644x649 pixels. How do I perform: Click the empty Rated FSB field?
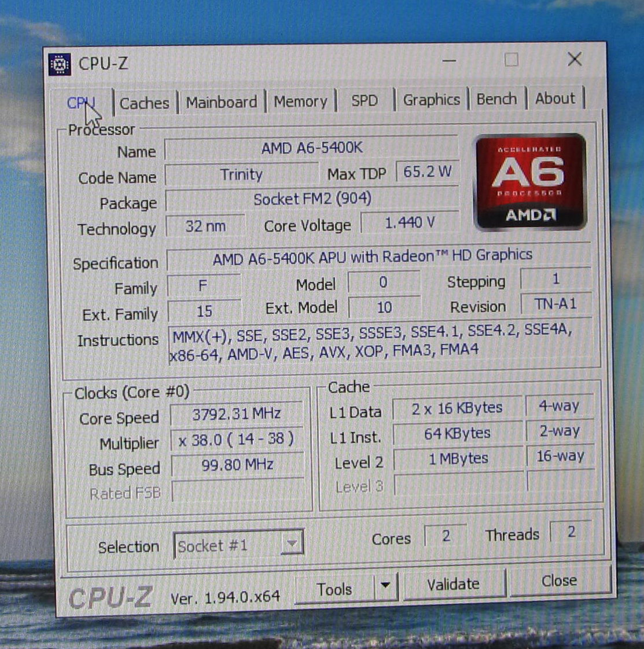point(238,491)
